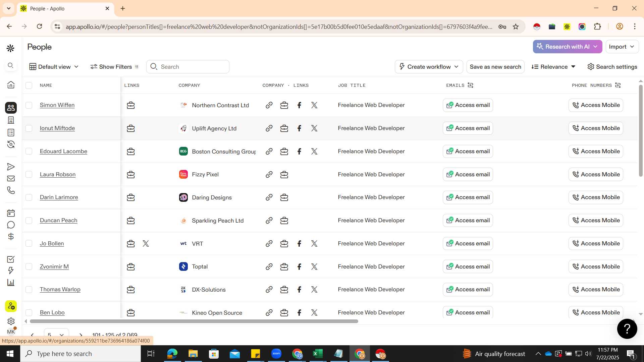Check the box for Edouard Lacombe
Screen dimensions: 644x362
pos(29,152)
